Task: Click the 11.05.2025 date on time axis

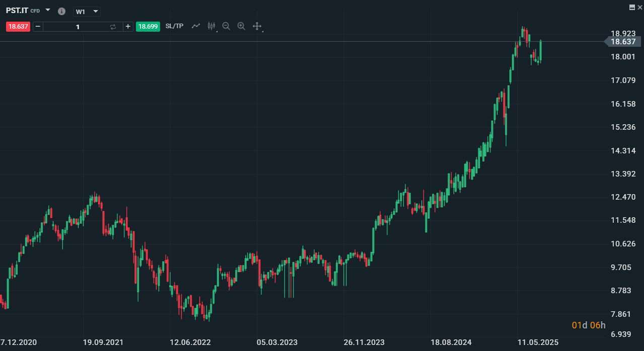Action: [538, 342]
